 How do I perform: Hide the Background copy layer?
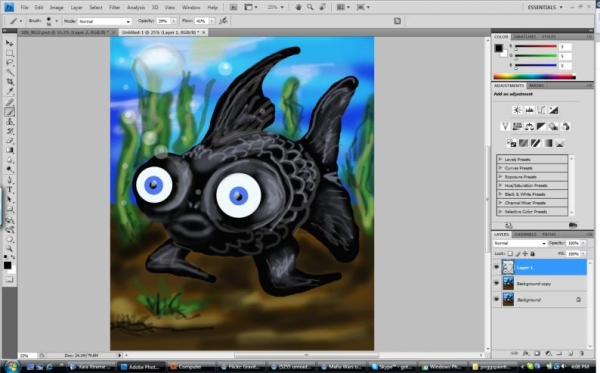pyautogui.click(x=497, y=283)
